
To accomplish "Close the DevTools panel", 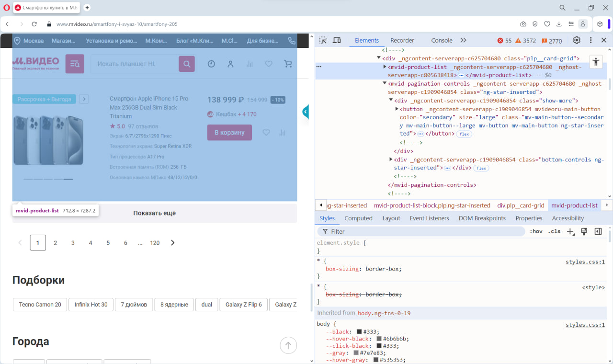I will coord(604,40).
